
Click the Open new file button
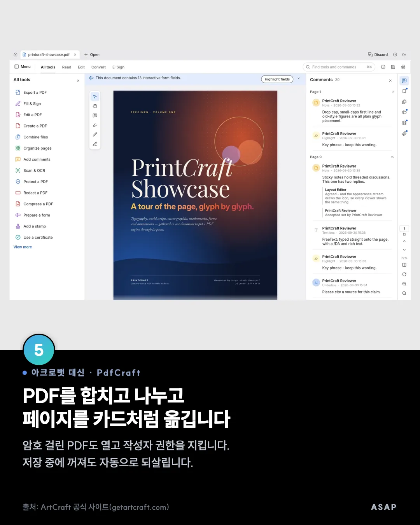pyautogui.click(x=92, y=54)
